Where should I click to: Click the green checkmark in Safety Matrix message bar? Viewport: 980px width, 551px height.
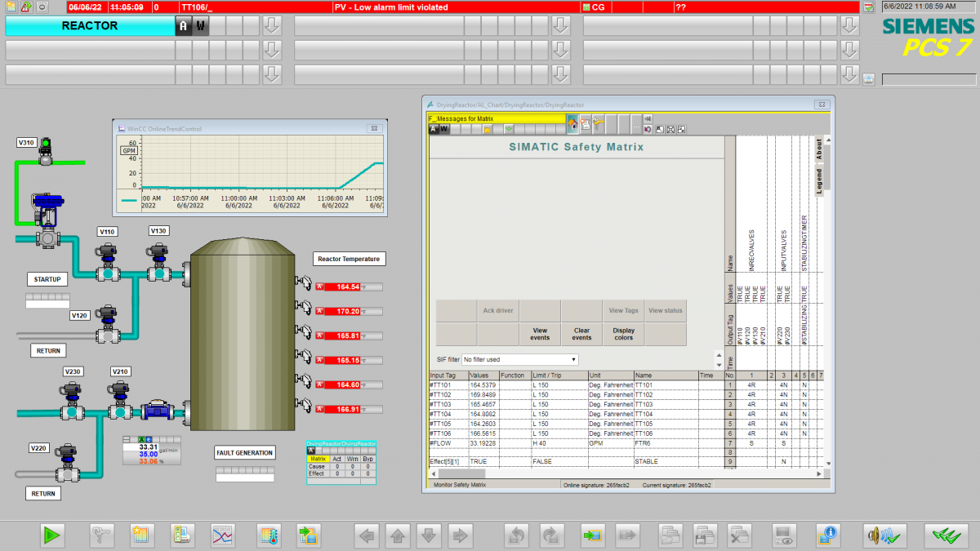[x=508, y=128]
